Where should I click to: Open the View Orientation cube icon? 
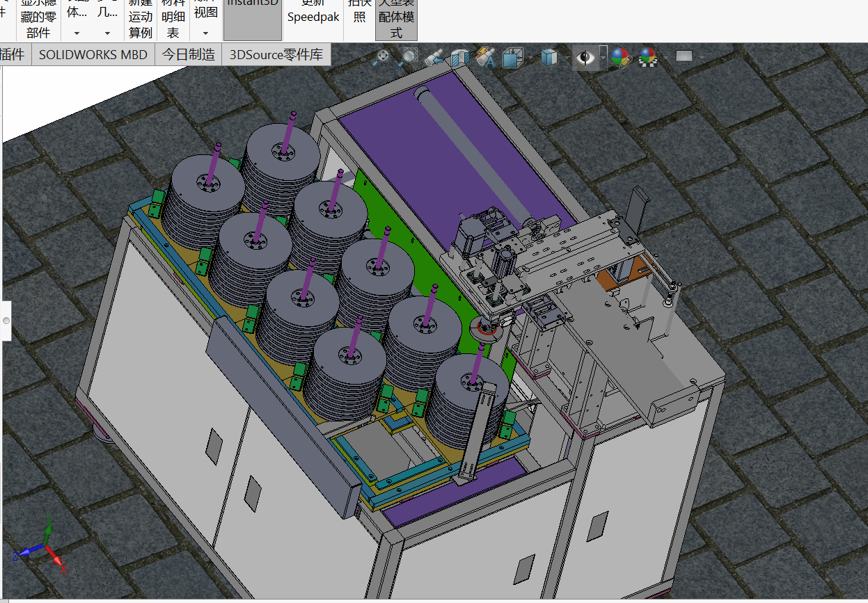click(512, 58)
